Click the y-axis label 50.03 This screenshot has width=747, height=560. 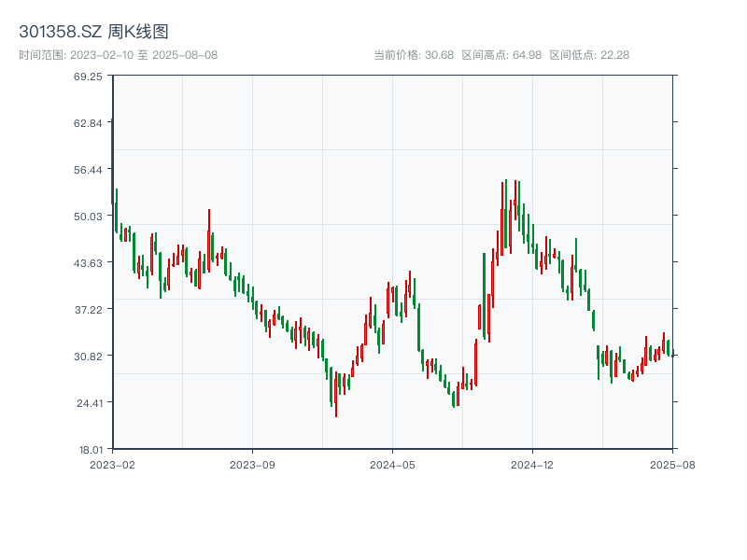[88, 217]
